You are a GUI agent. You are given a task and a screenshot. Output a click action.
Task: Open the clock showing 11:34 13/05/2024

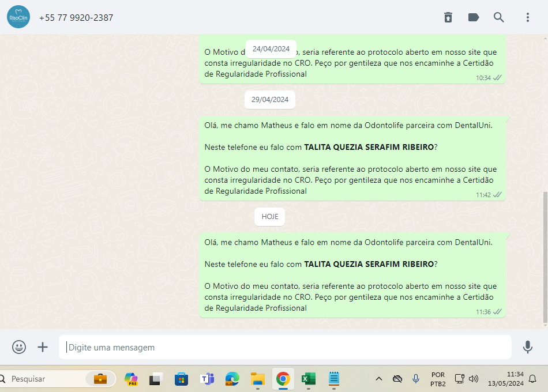point(506,379)
